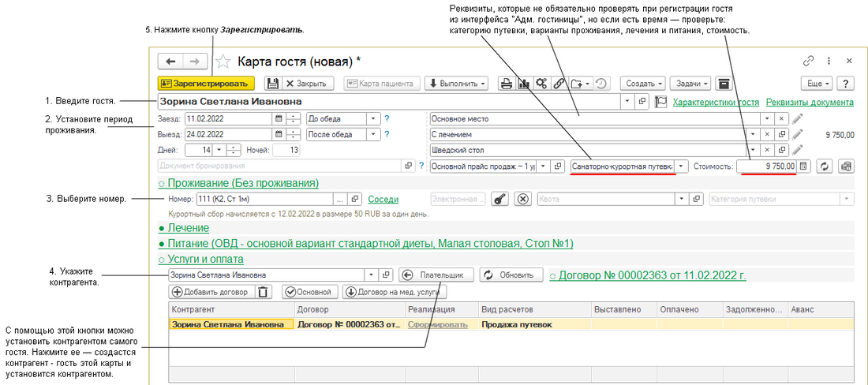868x385 pixels.
Task: Expand the До обеда arrival time dropdown
Action: [x=372, y=118]
